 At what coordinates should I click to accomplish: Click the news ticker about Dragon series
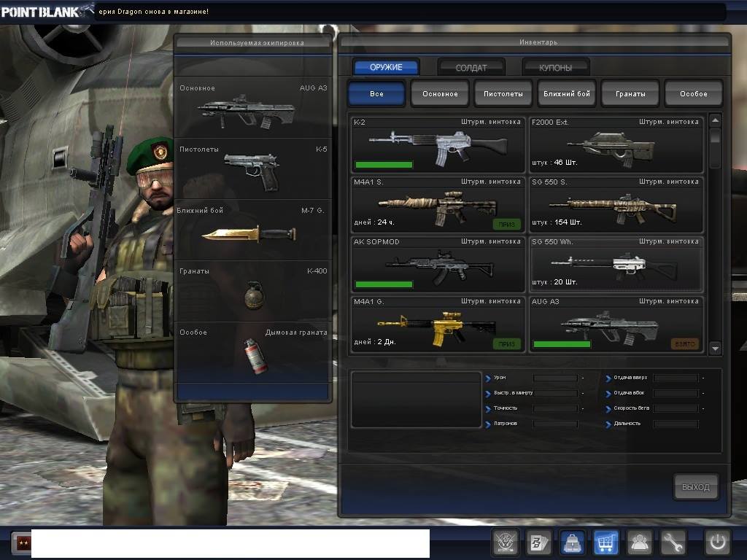(x=153, y=12)
